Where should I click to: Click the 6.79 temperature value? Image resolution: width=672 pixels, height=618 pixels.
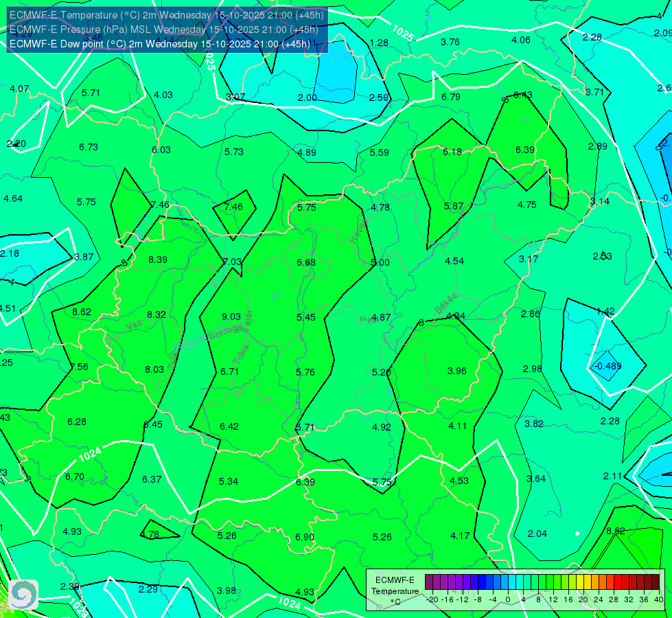click(451, 97)
